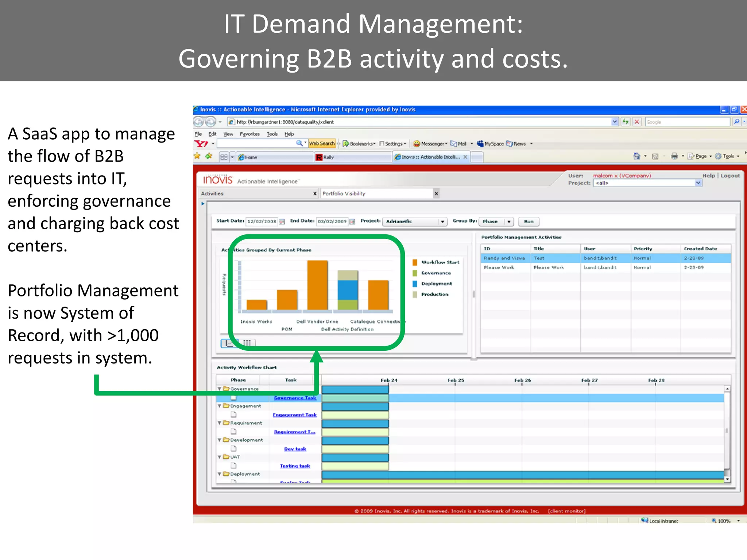
Task: Click the Start Date input field
Action: [x=262, y=221]
